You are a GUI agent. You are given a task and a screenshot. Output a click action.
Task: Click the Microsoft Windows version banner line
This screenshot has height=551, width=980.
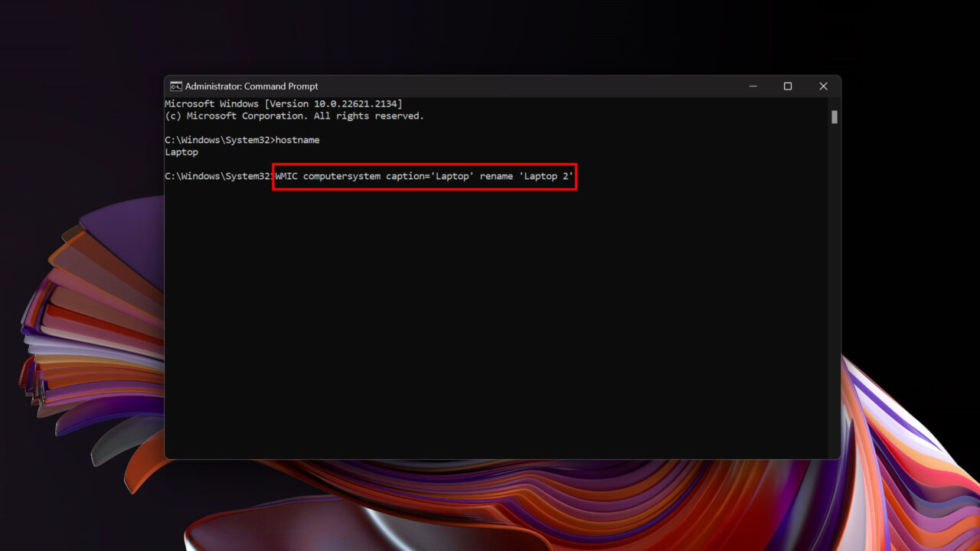tap(283, 103)
